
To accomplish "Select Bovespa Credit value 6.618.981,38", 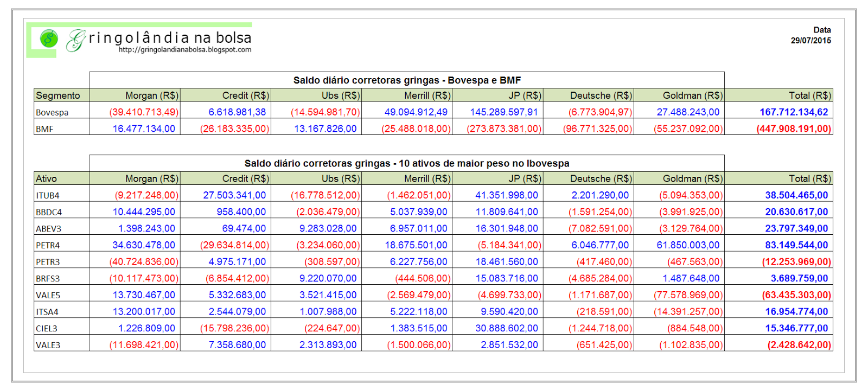I will coord(237,112).
